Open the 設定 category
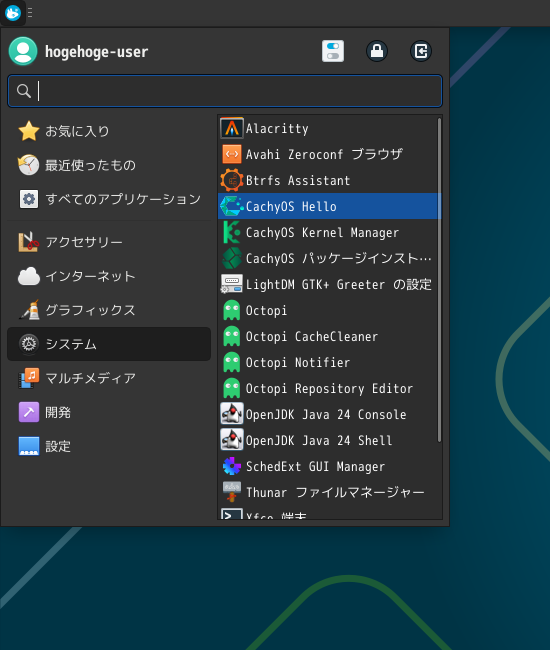 coord(109,446)
